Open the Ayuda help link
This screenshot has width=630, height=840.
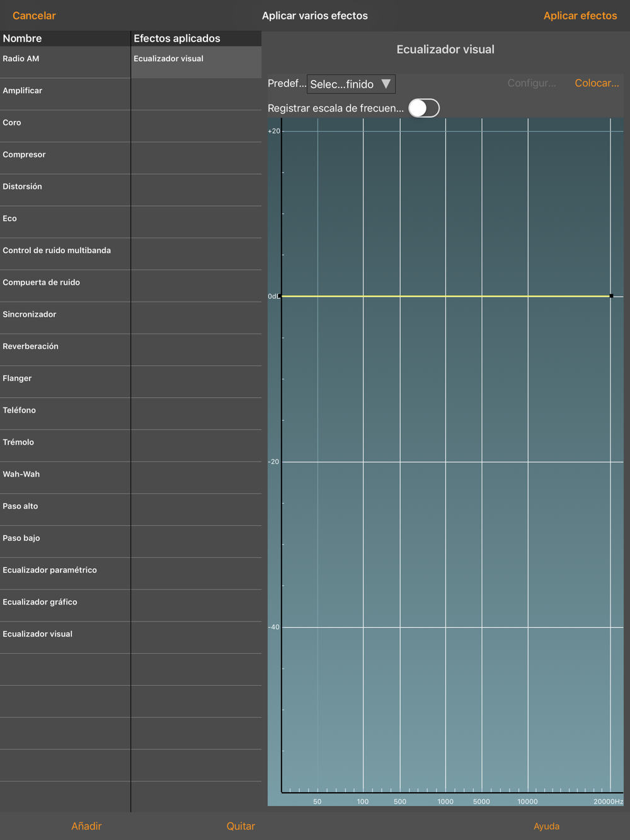[546, 826]
